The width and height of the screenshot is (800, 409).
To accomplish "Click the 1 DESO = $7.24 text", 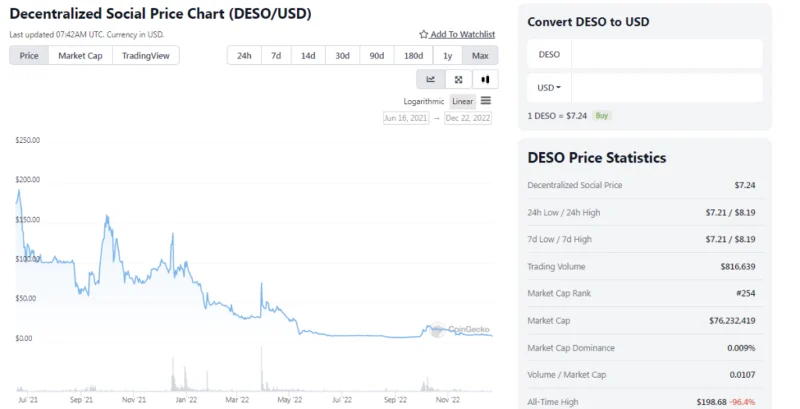I will pyautogui.click(x=557, y=116).
